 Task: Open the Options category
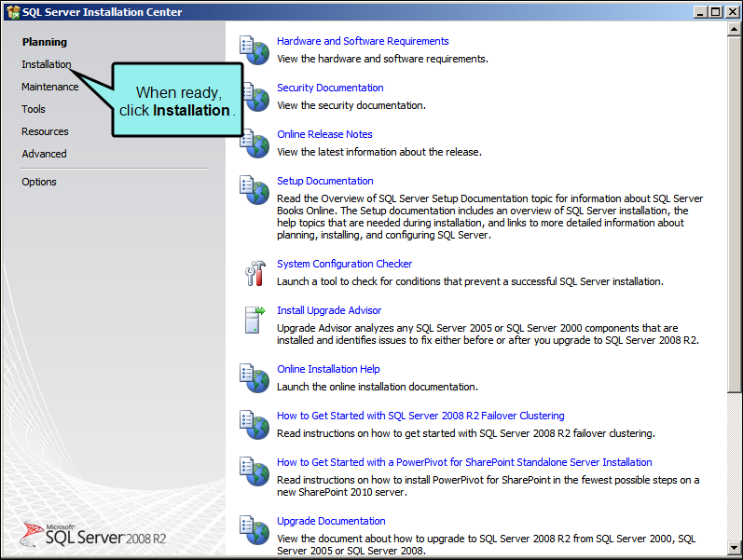39,182
